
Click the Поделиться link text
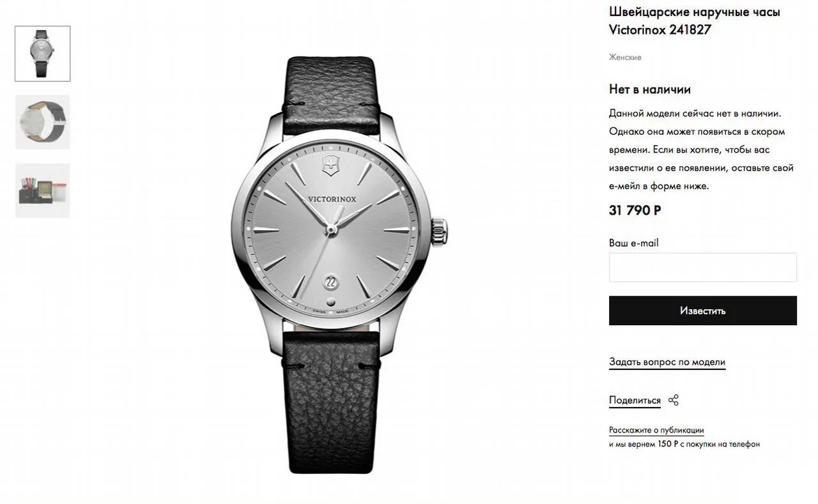635,401
